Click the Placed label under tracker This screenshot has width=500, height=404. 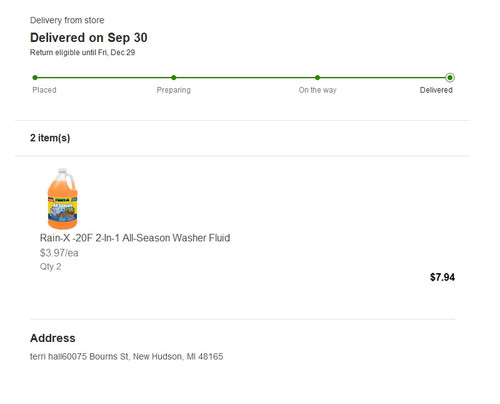[x=44, y=90]
